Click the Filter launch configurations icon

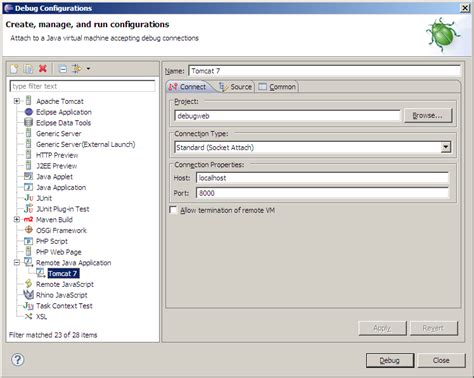click(77, 69)
